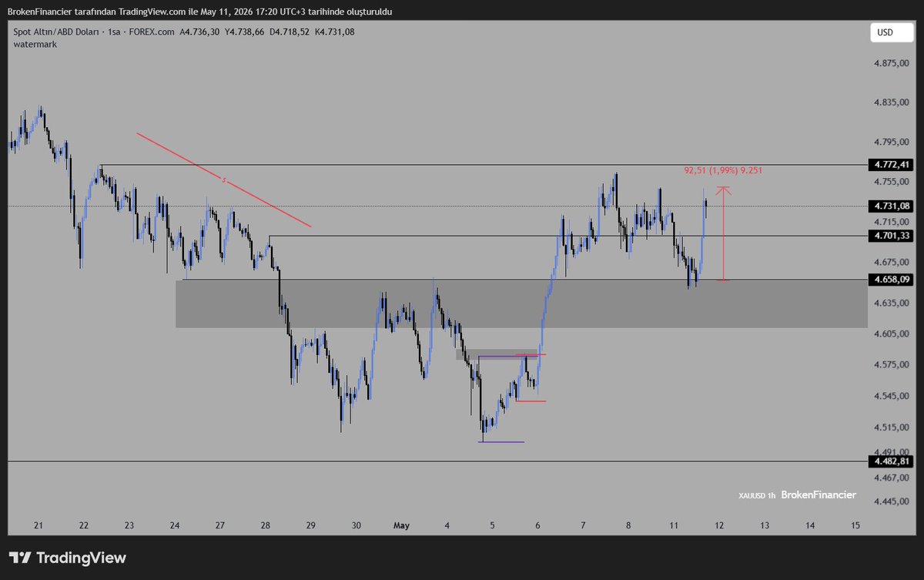Select the purple horizontal line at the low
The image size is (924, 580).
tap(501, 442)
